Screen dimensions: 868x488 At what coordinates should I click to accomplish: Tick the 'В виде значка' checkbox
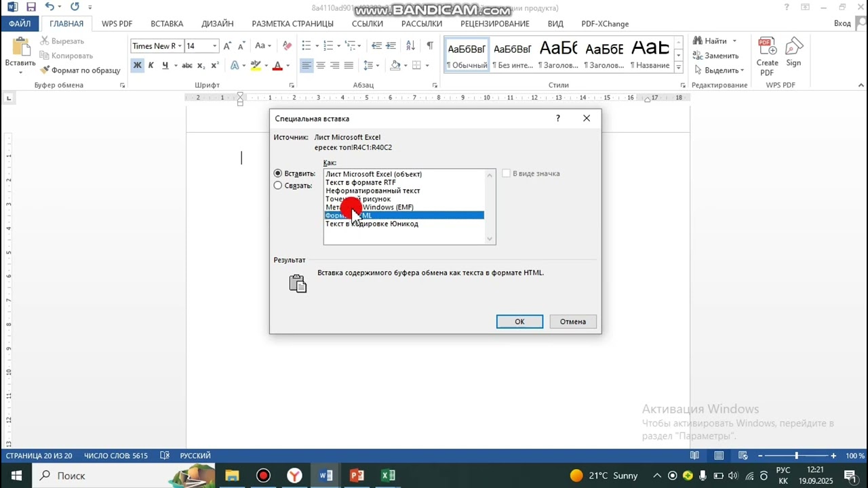[506, 174]
